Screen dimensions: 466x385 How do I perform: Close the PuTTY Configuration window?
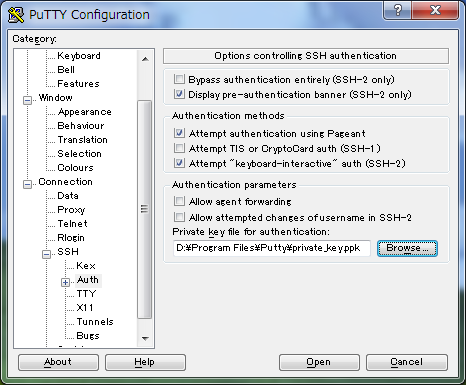click(x=435, y=11)
